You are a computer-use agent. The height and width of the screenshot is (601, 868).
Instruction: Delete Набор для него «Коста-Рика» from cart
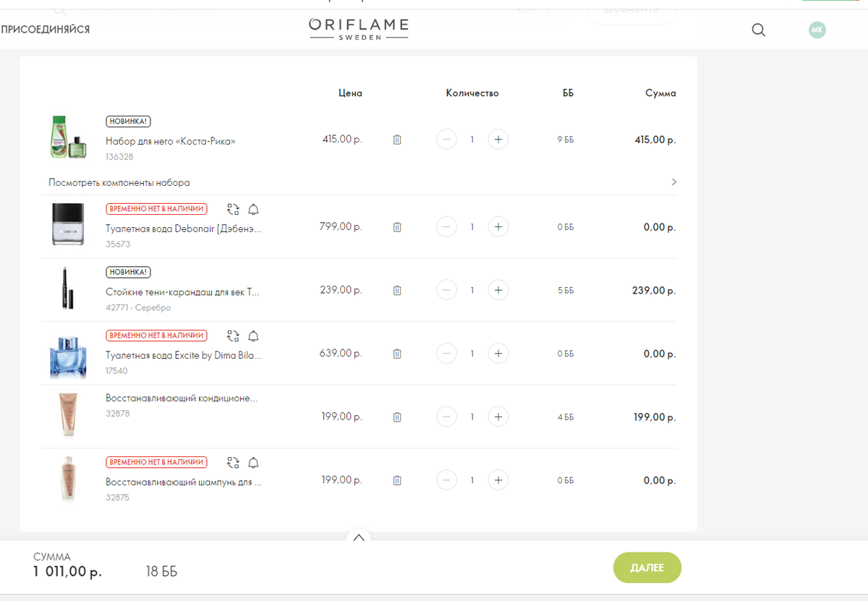click(397, 140)
